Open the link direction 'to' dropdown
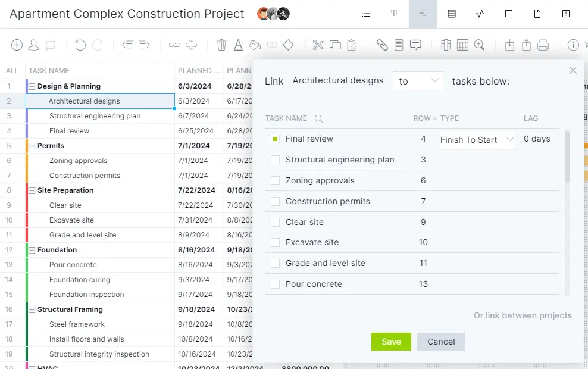The image size is (588, 369). point(418,81)
